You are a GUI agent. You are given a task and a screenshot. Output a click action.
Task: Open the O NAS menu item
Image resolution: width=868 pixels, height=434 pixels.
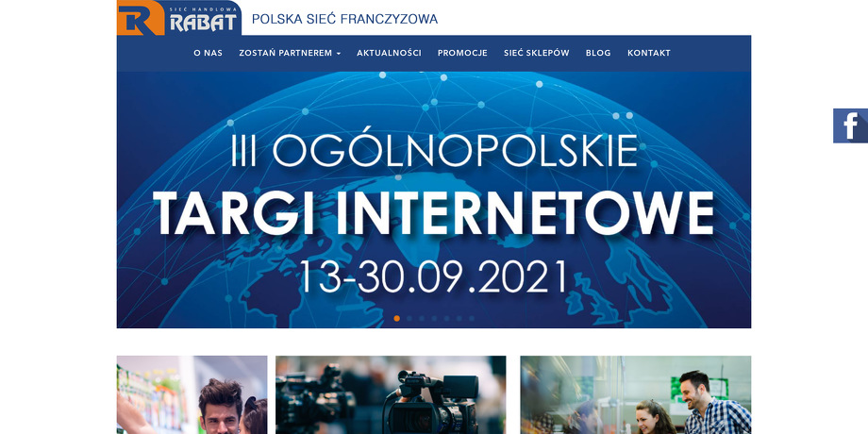pos(209,53)
